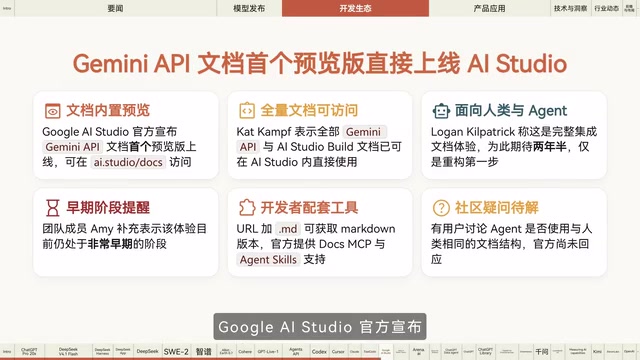
Task: Click the browser-eye icon beside 文档内置预览
Action: (x=52, y=111)
